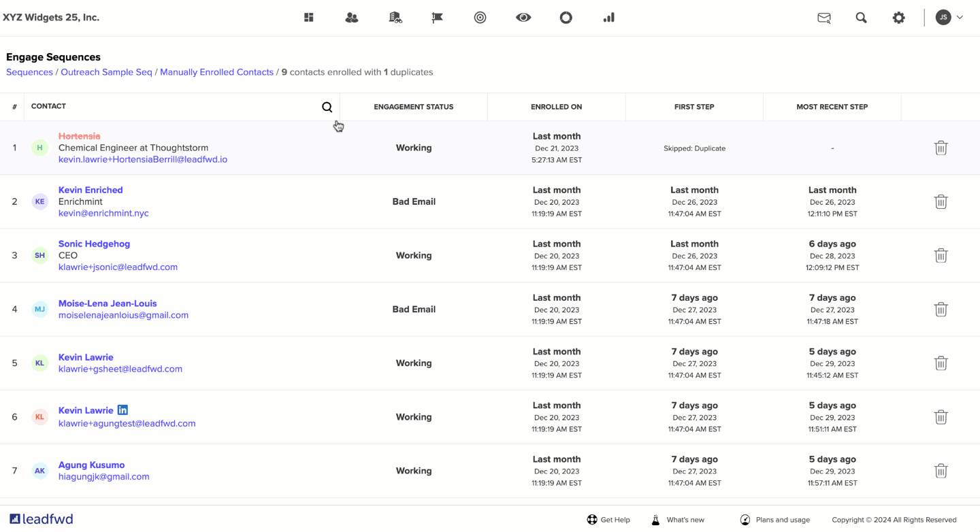Image resolution: width=980 pixels, height=532 pixels.
Task: Open the struck-through Hortensia contact name
Action: (79, 136)
